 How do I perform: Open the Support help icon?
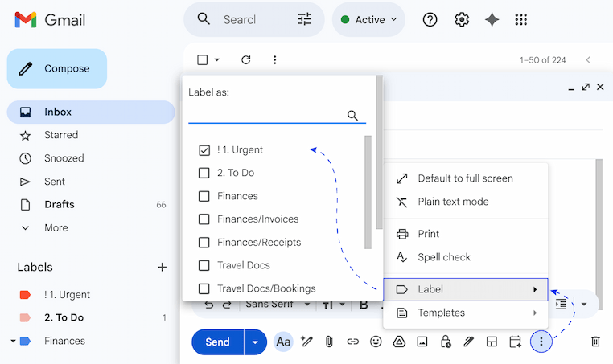pyautogui.click(x=430, y=19)
